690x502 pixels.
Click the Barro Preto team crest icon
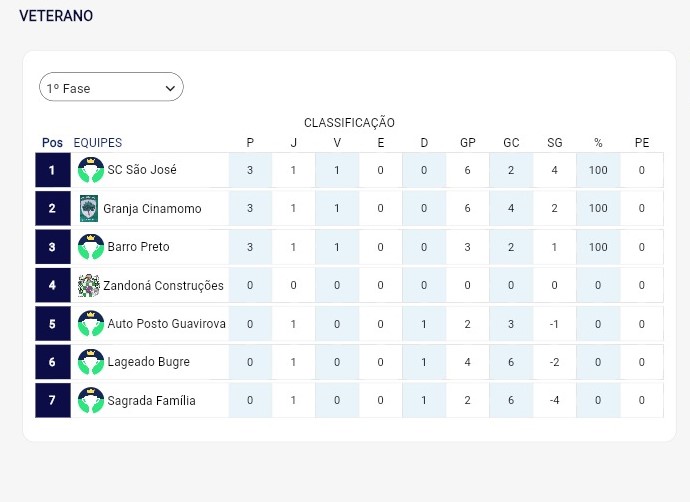[91, 247]
